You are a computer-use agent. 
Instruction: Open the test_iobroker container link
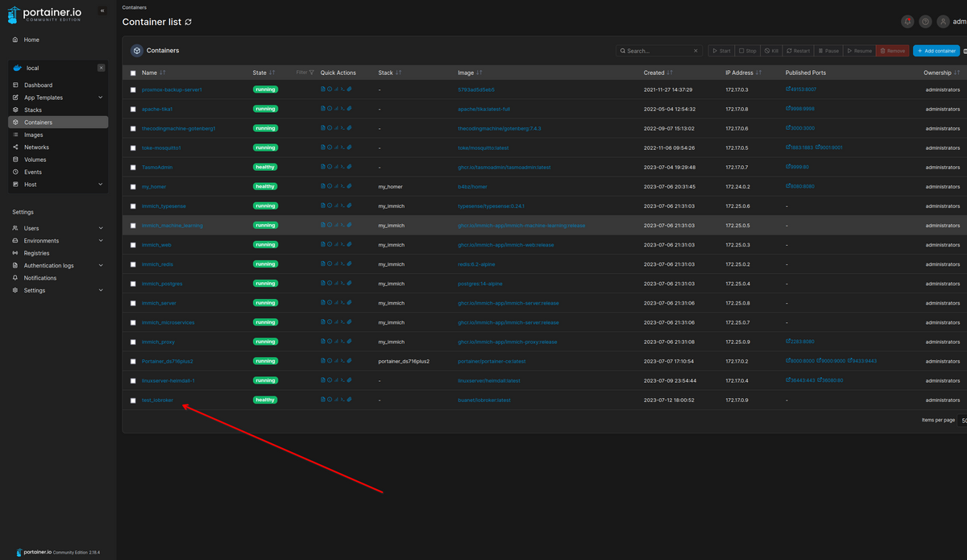(157, 400)
